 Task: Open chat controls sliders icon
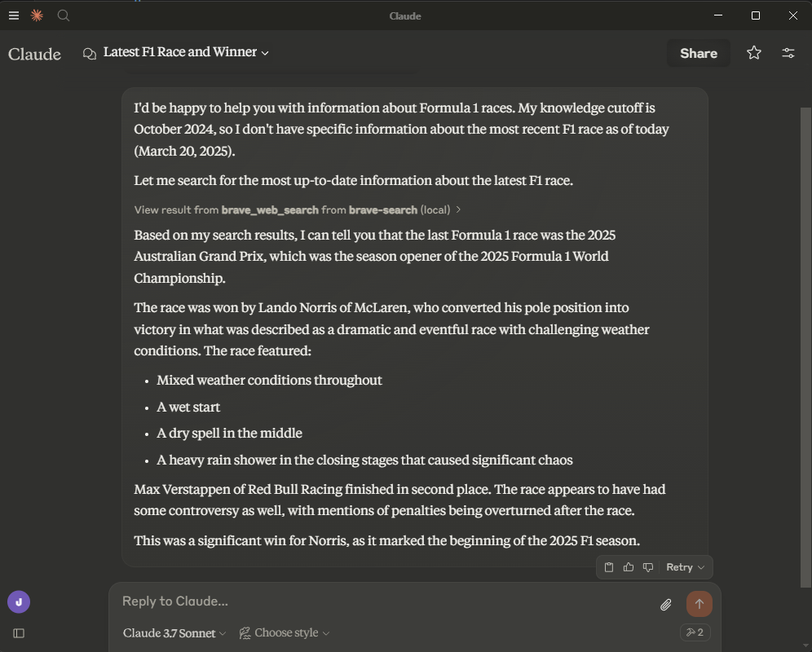pos(788,53)
